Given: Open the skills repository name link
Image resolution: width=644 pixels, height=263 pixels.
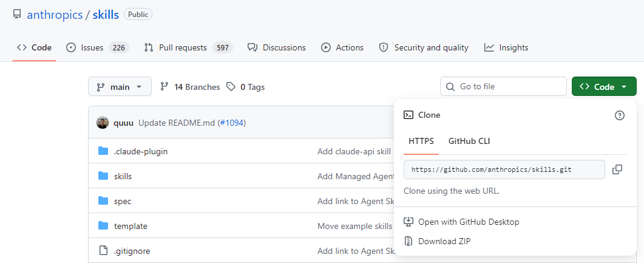Looking at the screenshot, I should pyautogui.click(x=106, y=15).
